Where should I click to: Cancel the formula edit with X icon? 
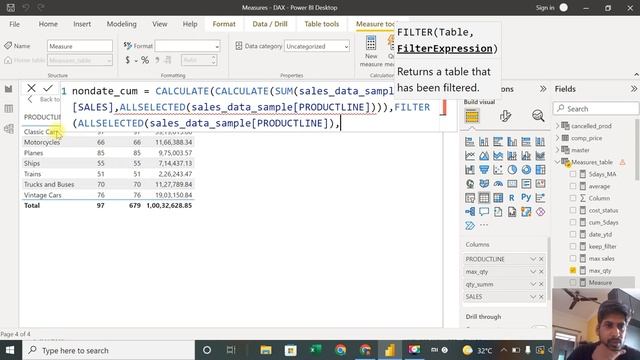coord(31,88)
